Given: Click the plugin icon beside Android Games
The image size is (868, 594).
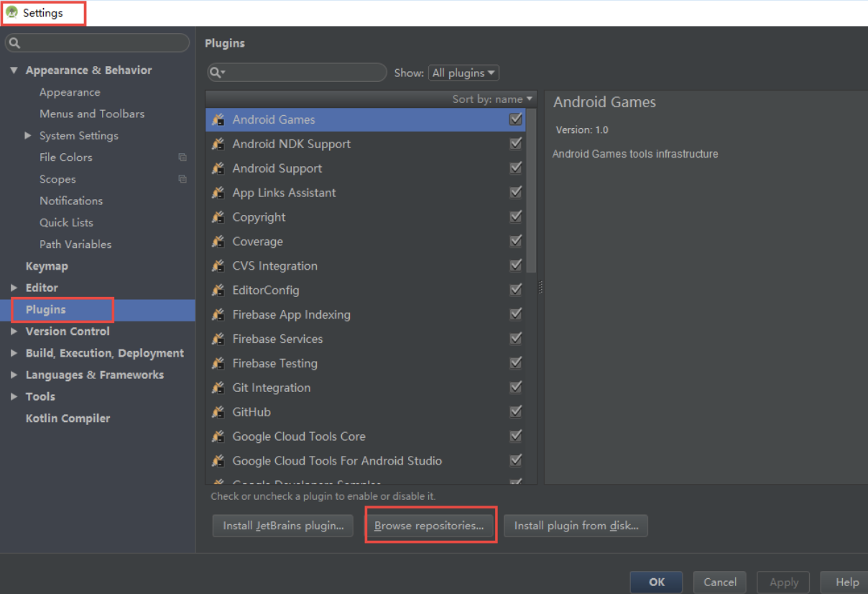Looking at the screenshot, I should [218, 120].
